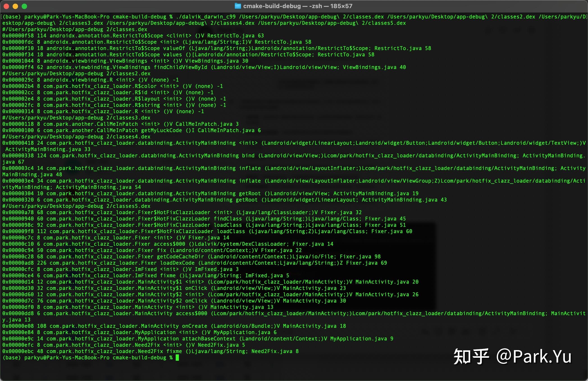Click the green cursor block at the prompt
This screenshot has height=381, width=588.
[x=177, y=358]
